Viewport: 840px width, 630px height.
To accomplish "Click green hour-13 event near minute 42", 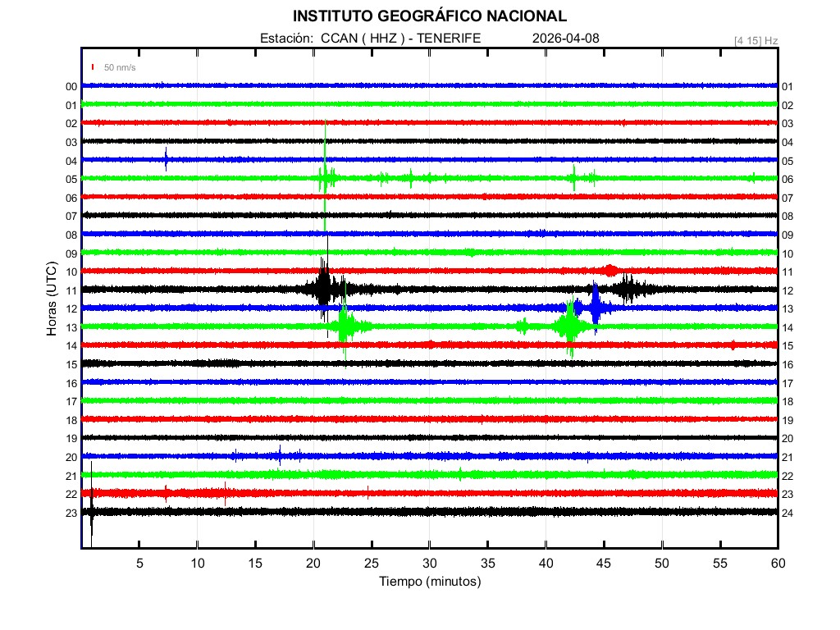I will [568, 326].
